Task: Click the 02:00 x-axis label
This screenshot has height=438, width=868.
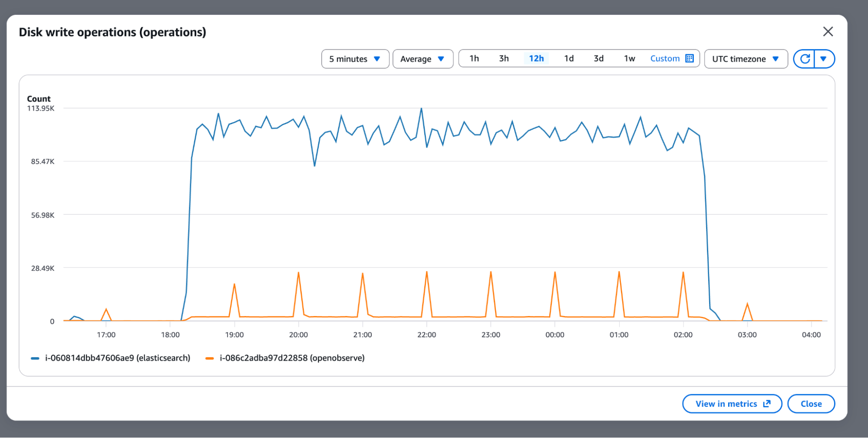Action: click(x=683, y=335)
